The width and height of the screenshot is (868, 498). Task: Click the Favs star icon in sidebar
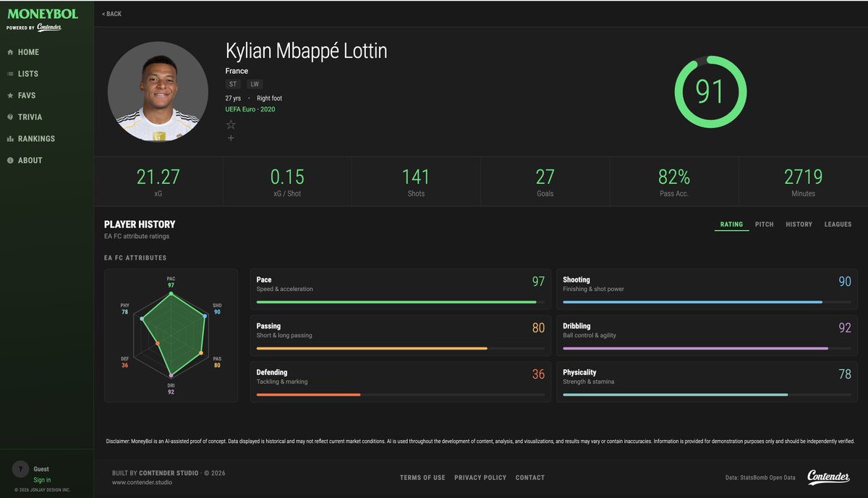point(10,96)
